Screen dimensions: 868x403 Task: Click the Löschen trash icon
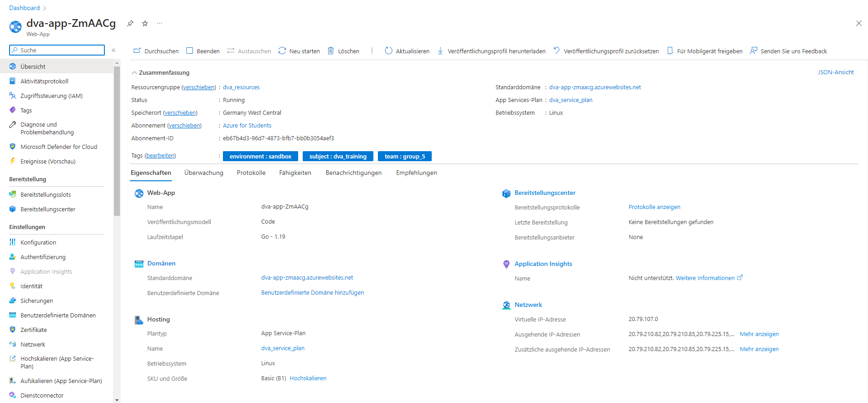pyautogui.click(x=331, y=51)
